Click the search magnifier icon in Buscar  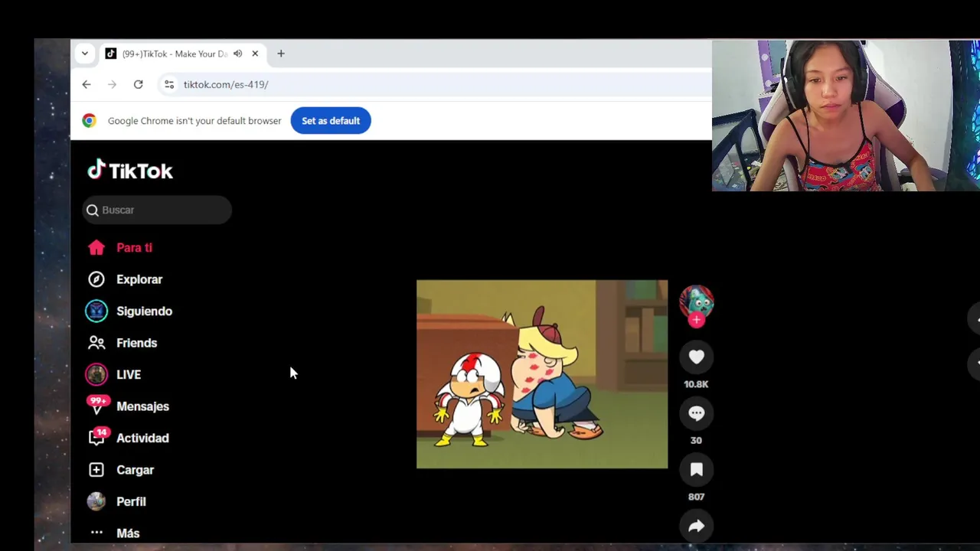[x=93, y=210]
